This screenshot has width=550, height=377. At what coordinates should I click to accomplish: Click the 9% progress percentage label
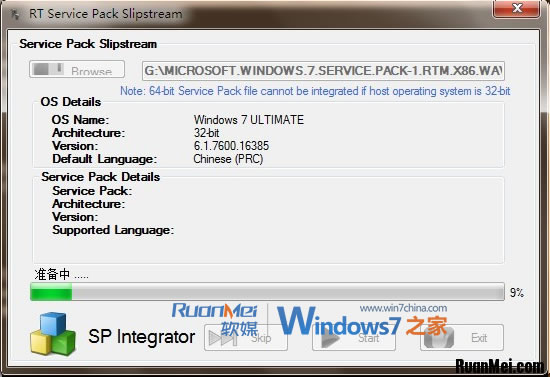tap(517, 292)
